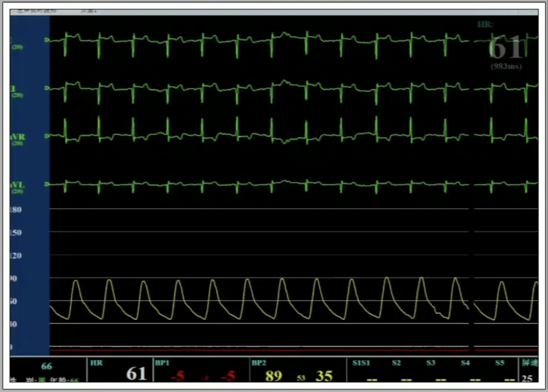Select the aVL lead label

(x=16, y=185)
